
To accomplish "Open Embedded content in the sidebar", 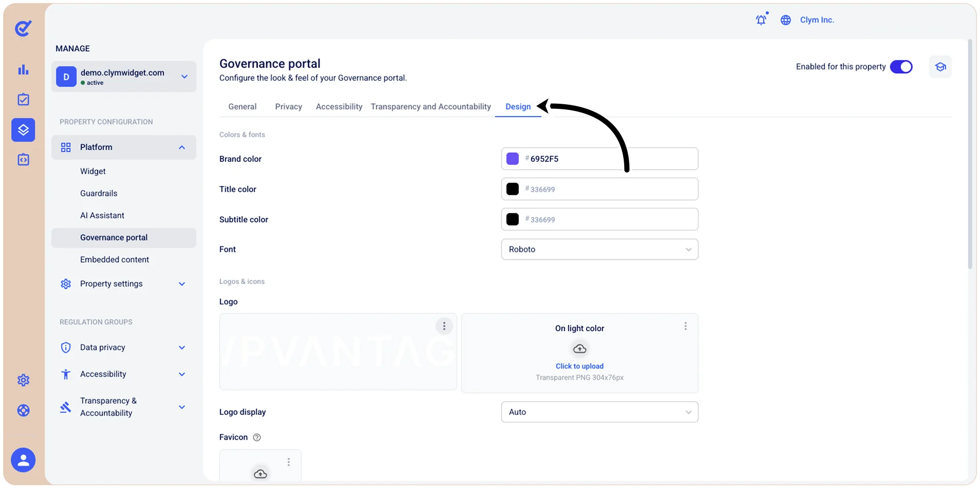I will pyautogui.click(x=115, y=260).
